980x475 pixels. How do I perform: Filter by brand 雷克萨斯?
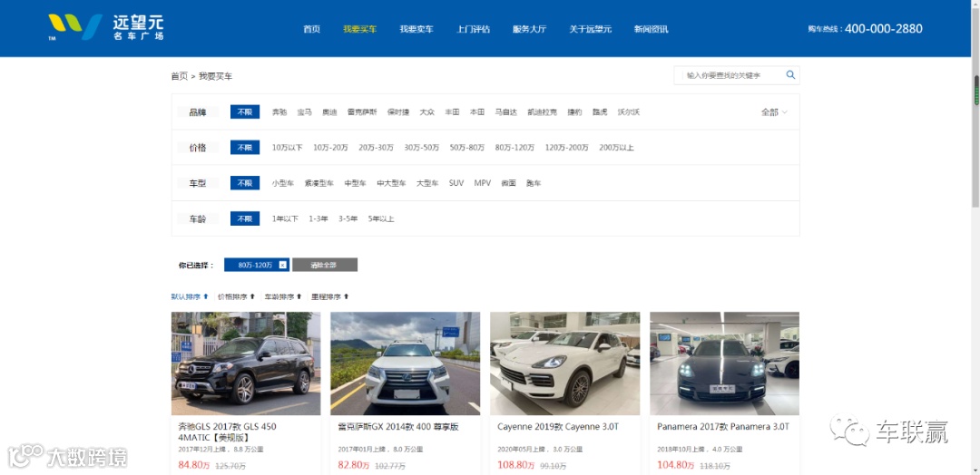click(362, 112)
